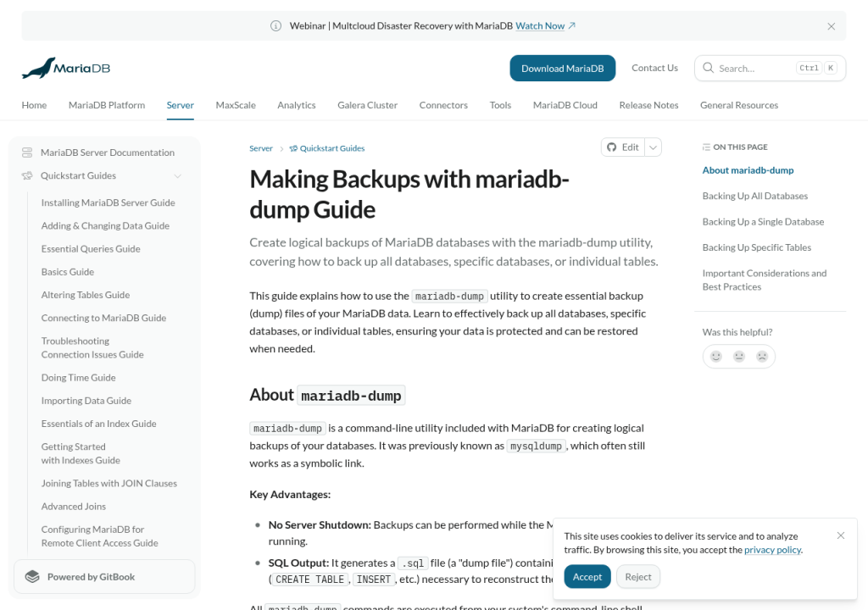Viewport: 868px width, 610px height.
Task: Select the Server tab
Action: point(180,105)
